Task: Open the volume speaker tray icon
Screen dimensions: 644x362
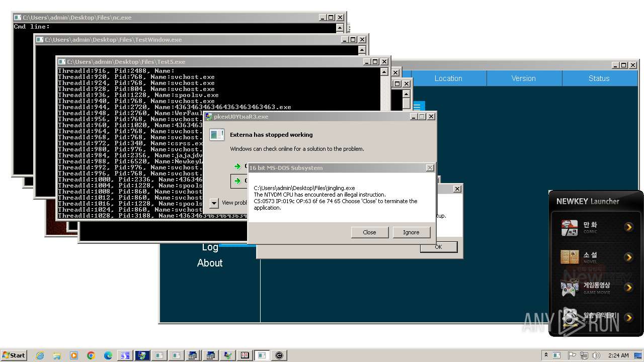Action: 596,355
